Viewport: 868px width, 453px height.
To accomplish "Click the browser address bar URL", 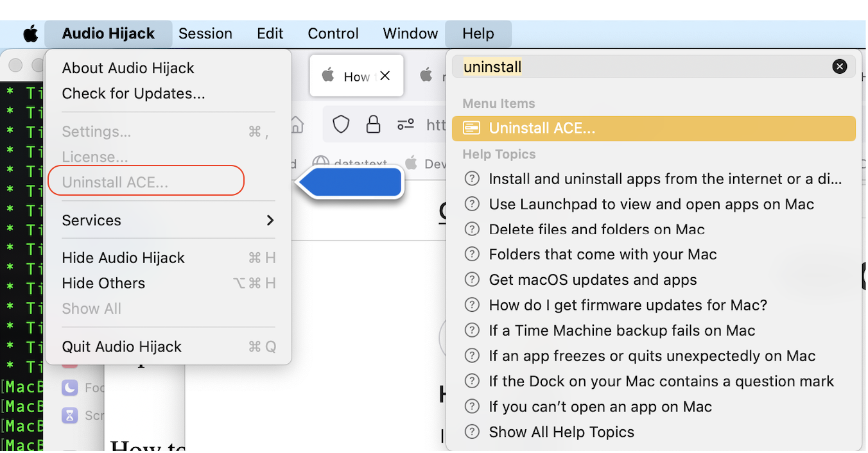I will pyautogui.click(x=436, y=124).
